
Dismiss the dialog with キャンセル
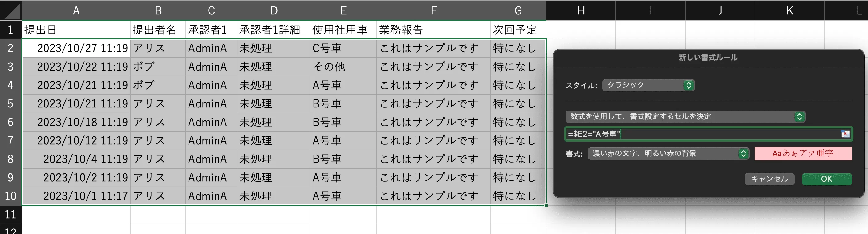tap(769, 179)
